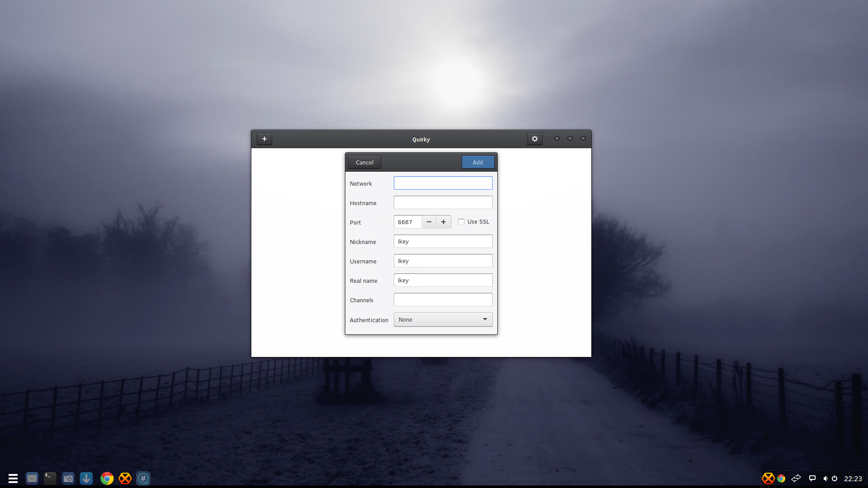Screen dimensions: 868x488
Task: Click into the Hostname field
Action: pyautogui.click(x=443, y=202)
